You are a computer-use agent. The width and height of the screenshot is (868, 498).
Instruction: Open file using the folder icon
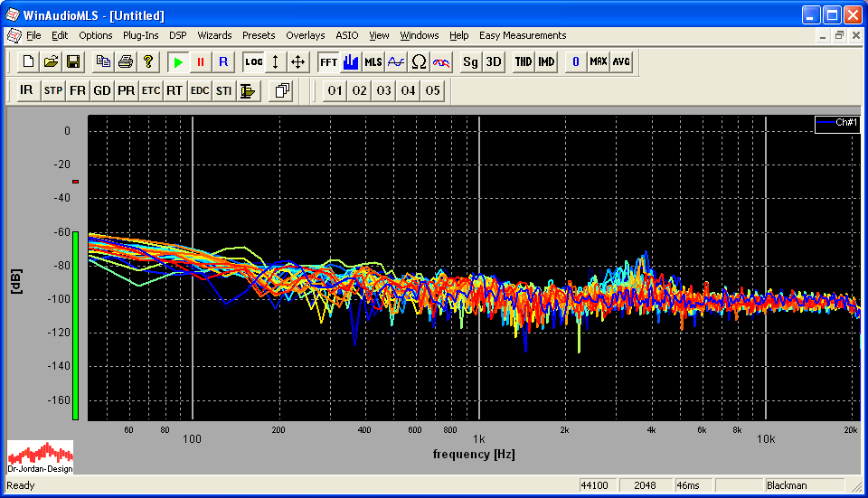[51, 62]
